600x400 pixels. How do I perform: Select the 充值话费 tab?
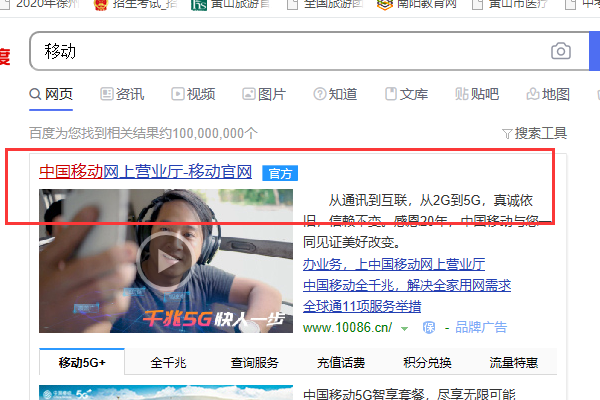pos(341,362)
